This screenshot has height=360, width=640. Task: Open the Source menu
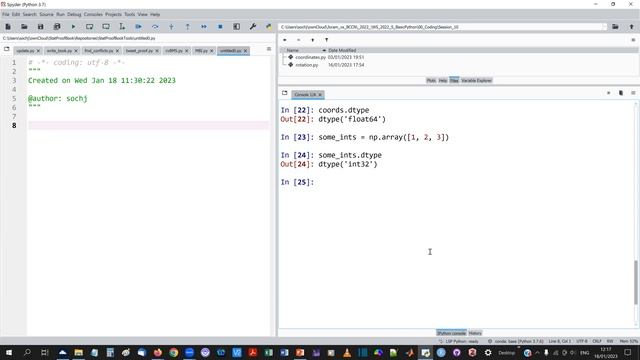tap(46, 14)
